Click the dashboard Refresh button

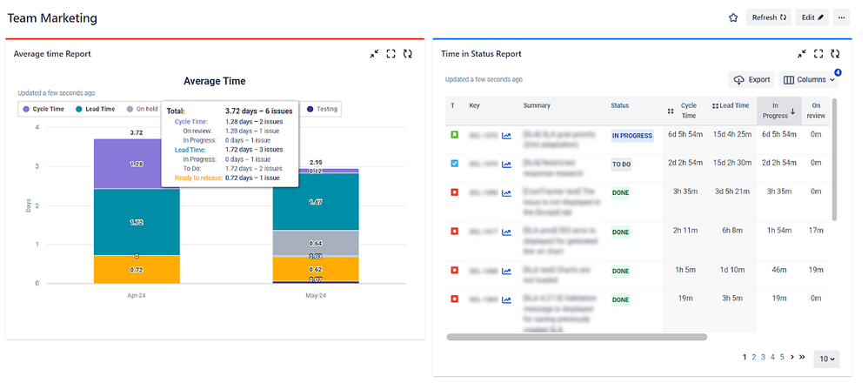pyautogui.click(x=769, y=17)
